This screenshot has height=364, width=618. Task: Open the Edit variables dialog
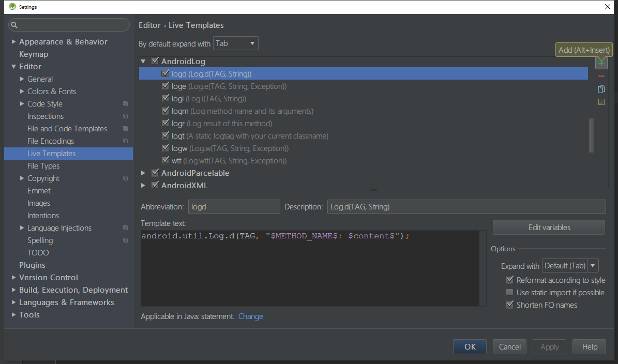click(549, 228)
